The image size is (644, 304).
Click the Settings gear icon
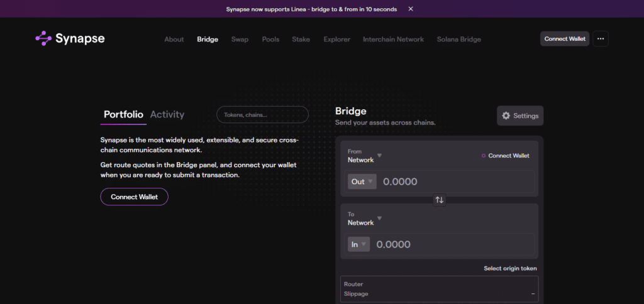pos(506,116)
